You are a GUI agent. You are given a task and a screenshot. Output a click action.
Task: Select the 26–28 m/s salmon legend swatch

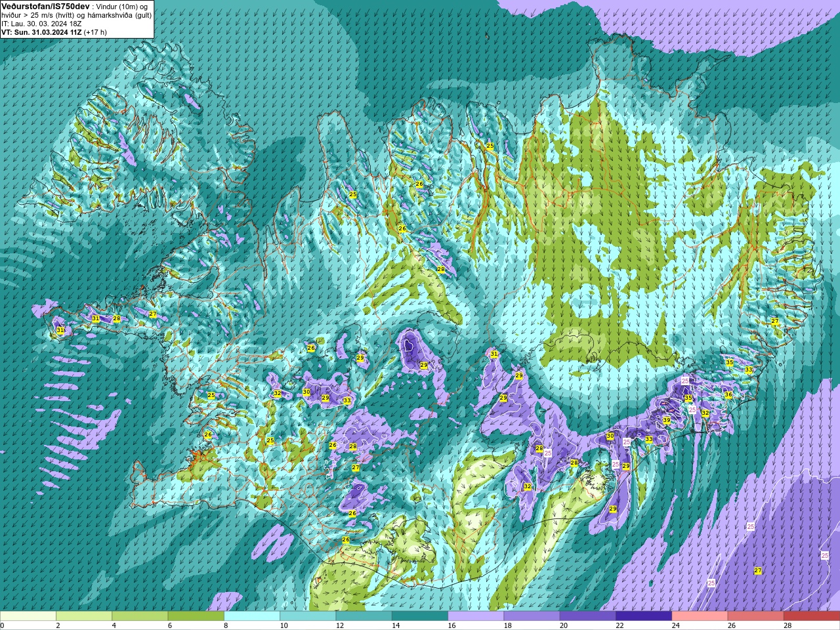click(755, 616)
